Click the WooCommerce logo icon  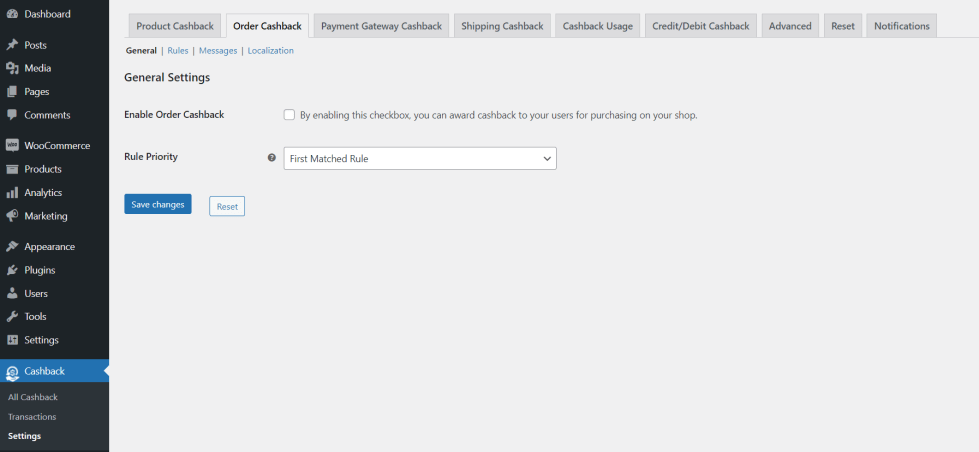12,146
